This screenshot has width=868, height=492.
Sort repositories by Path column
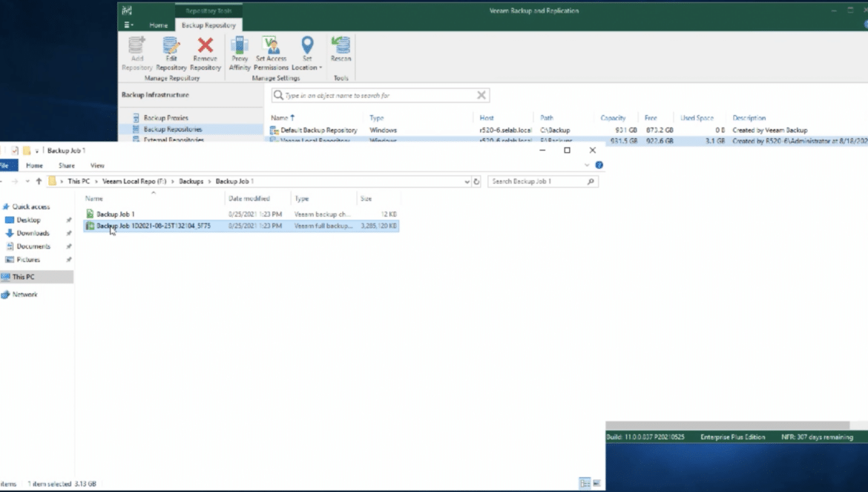coord(547,118)
